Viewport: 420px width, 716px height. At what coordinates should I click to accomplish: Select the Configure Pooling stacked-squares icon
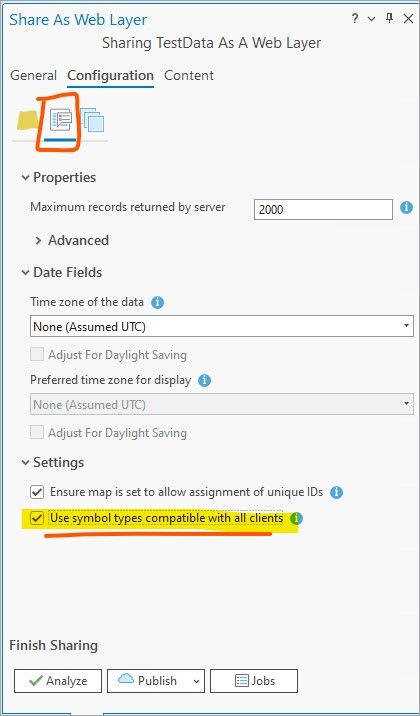click(92, 121)
